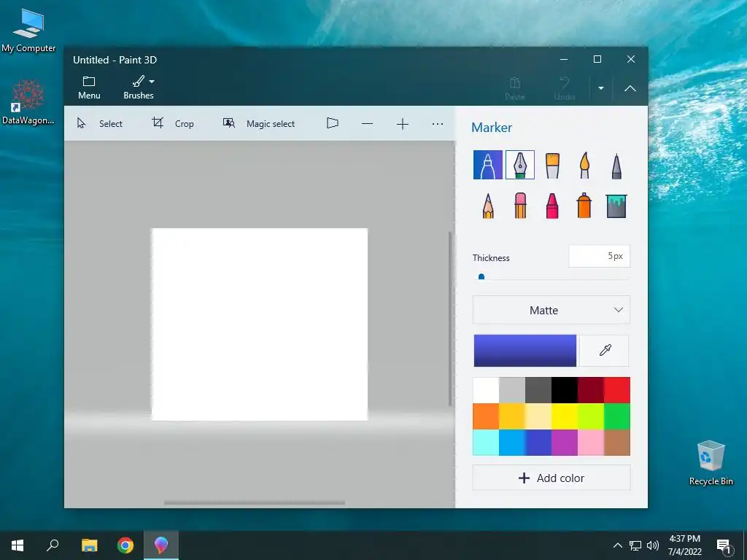Open the Matte material dropdown

[x=551, y=310]
